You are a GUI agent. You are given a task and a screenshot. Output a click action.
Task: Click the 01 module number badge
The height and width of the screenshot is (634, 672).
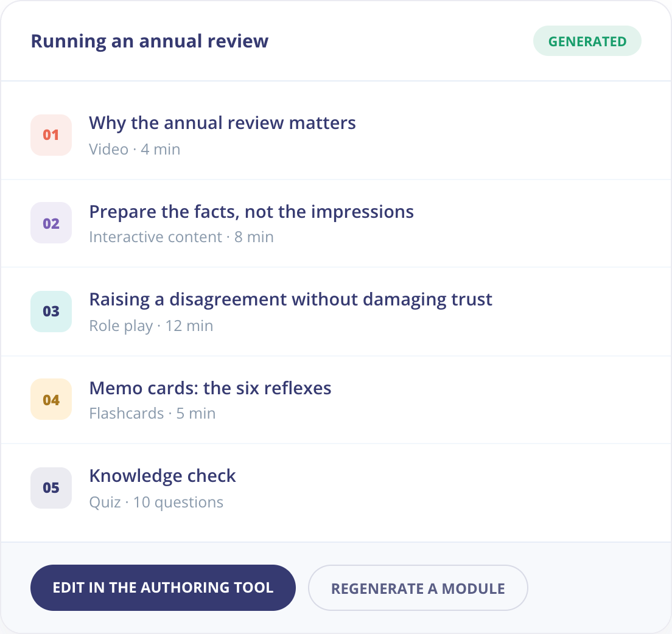[51, 135]
